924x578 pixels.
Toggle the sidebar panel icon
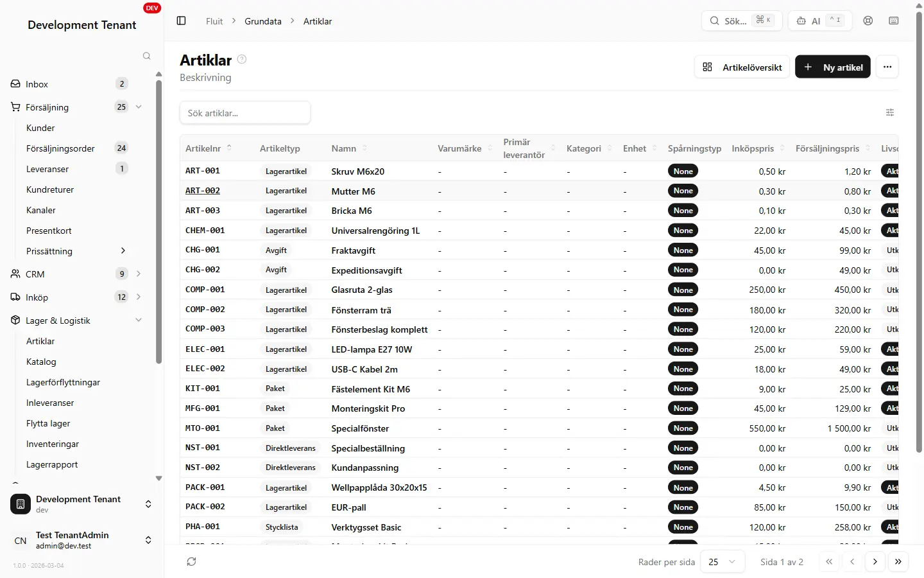tap(181, 21)
